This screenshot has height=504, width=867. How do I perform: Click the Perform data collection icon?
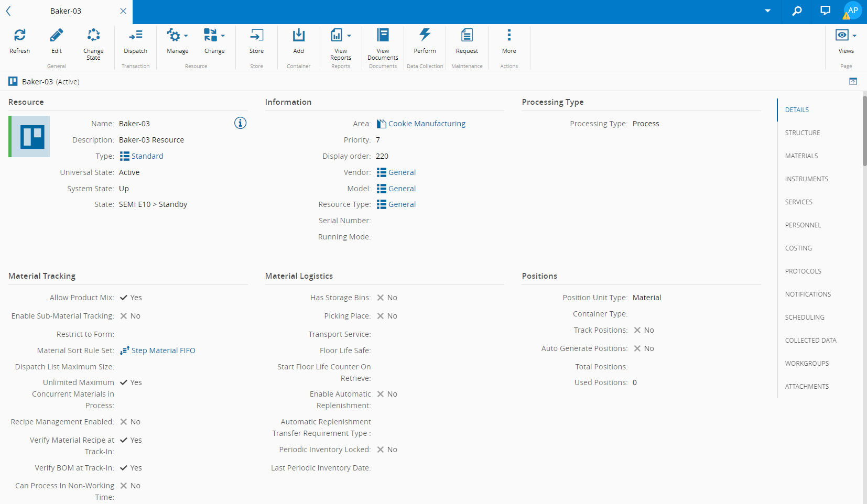pos(425,36)
